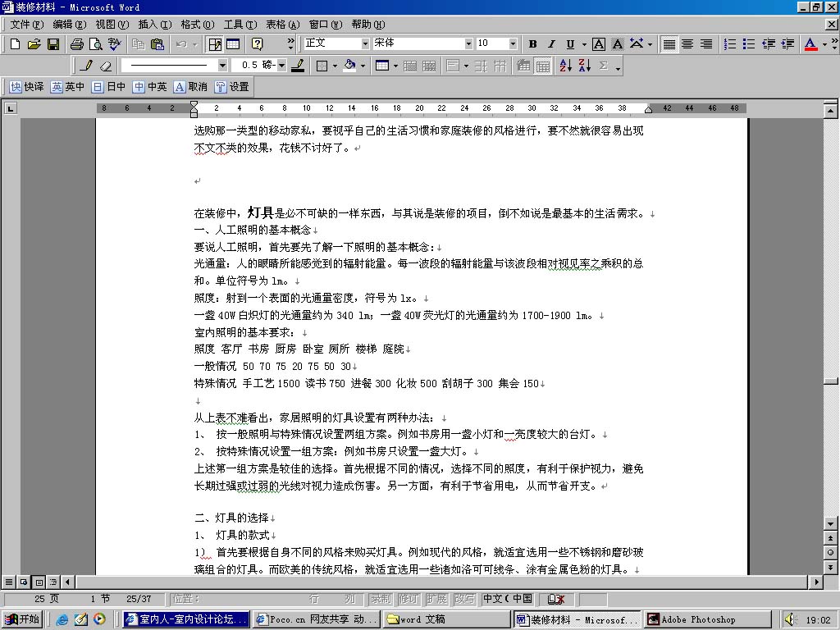Click the vertical scrollbar down arrow
The width and height of the screenshot is (840, 630).
click(830, 524)
